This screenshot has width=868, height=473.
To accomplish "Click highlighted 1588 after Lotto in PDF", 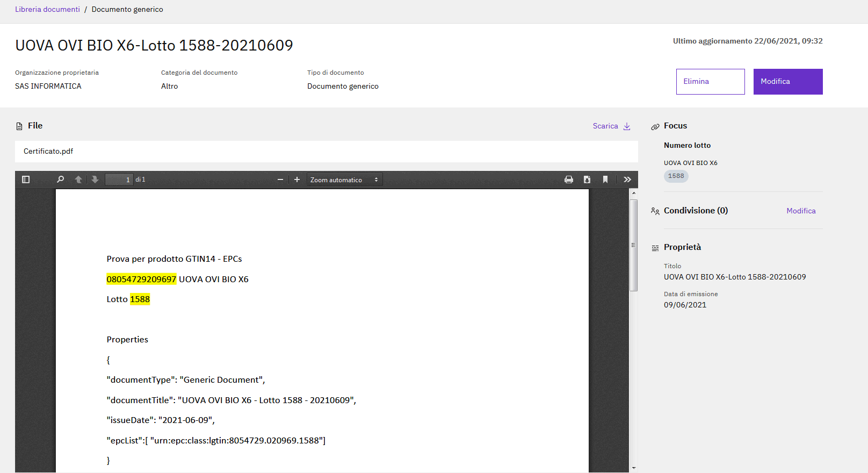I will pos(140,299).
